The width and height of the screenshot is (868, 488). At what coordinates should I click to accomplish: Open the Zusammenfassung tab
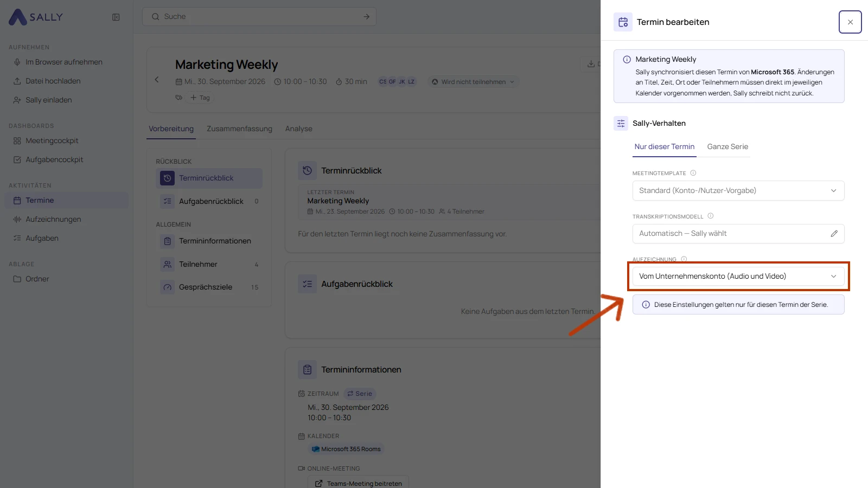[239, 129]
